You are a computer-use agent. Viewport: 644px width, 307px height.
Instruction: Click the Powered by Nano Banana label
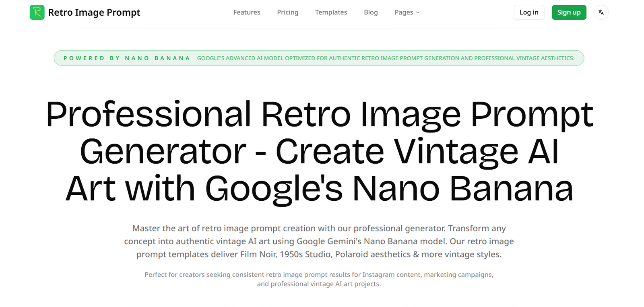click(126, 58)
